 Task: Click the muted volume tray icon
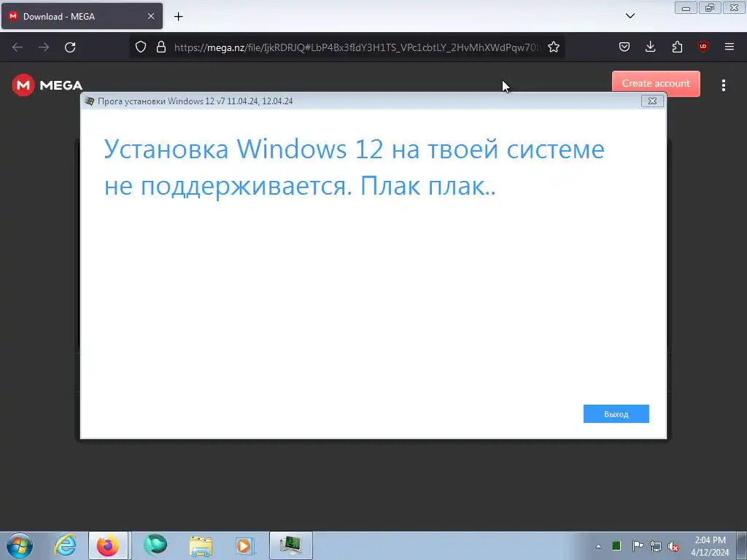[673, 546]
